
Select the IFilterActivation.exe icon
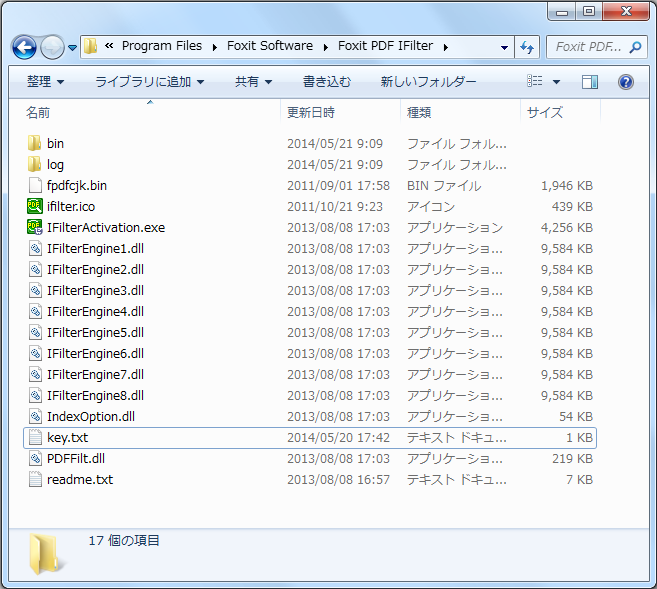pos(35,227)
